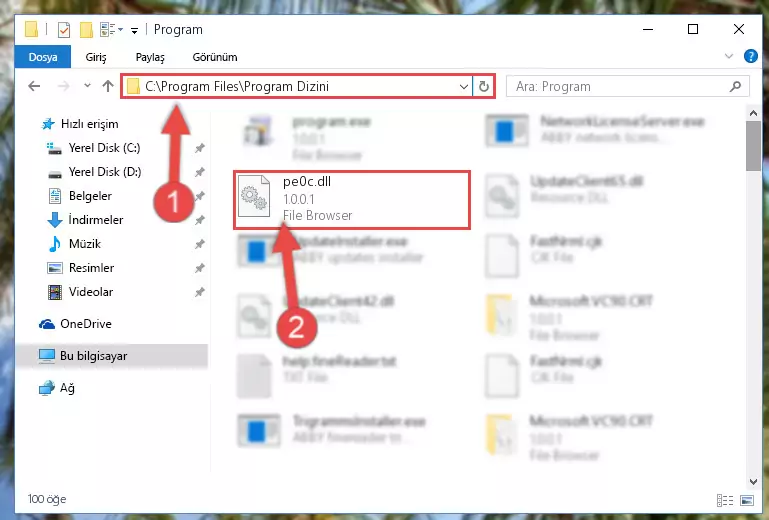Open Yerel Disk (C:) in sidebar

pos(93,148)
